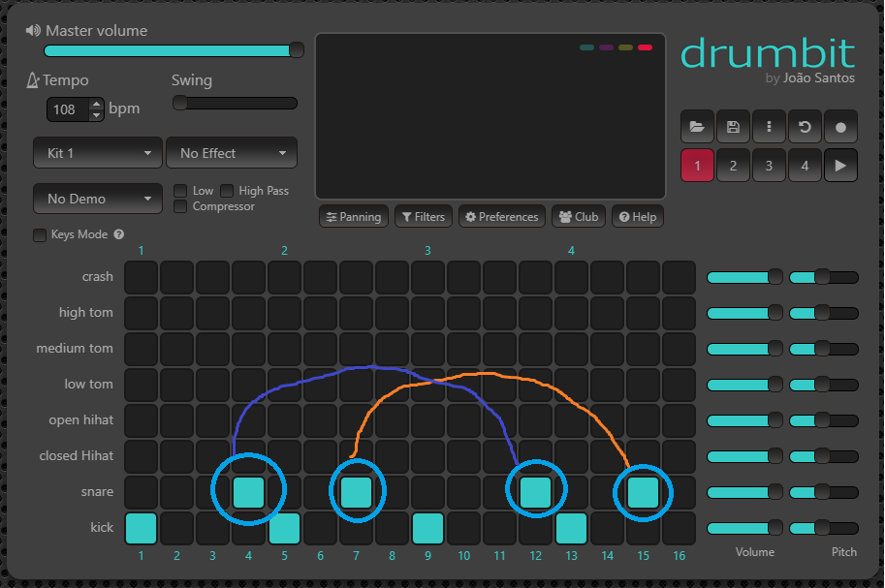Enable the Low pass checkbox
This screenshot has width=885, height=588.
(x=180, y=191)
